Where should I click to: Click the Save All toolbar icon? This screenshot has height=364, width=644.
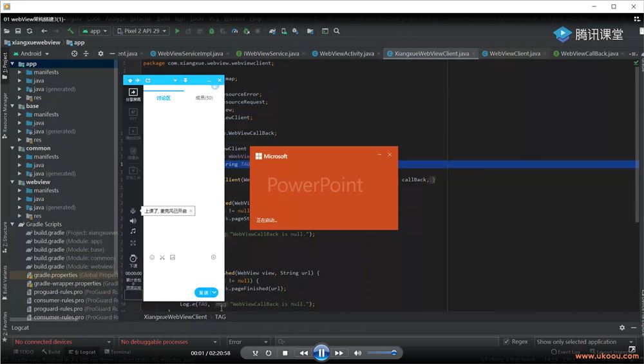pos(18,31)
